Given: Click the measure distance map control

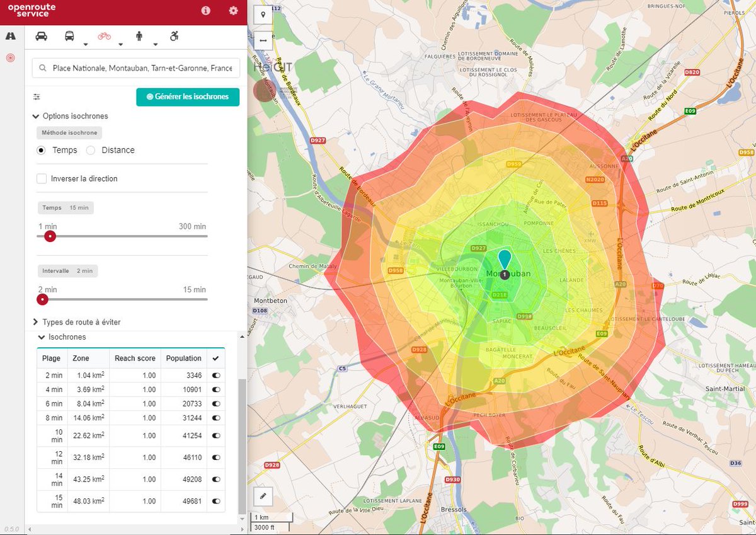Looking at the screenshot, I should (x=263, y=40).
